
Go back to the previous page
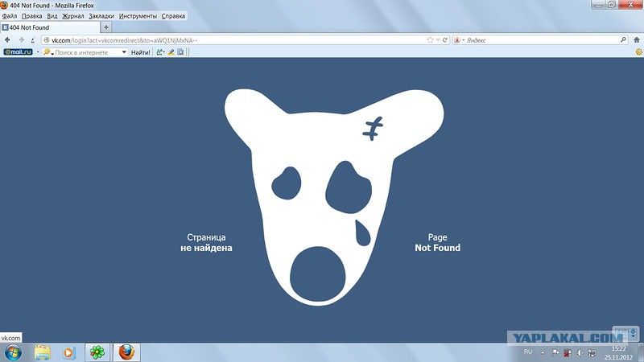[x=7, y=39]
